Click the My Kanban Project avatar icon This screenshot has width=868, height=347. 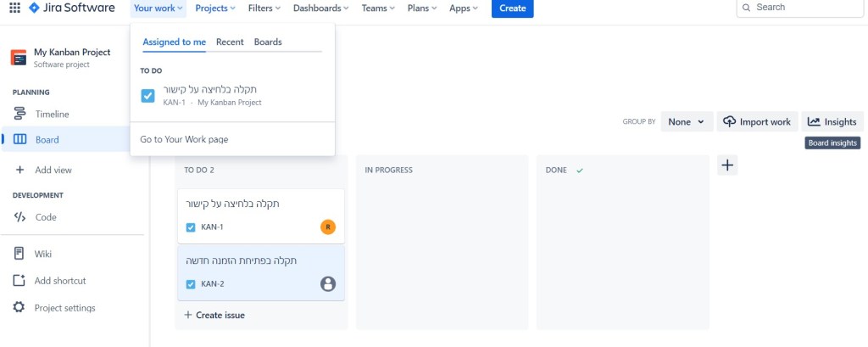coord(19,58)
